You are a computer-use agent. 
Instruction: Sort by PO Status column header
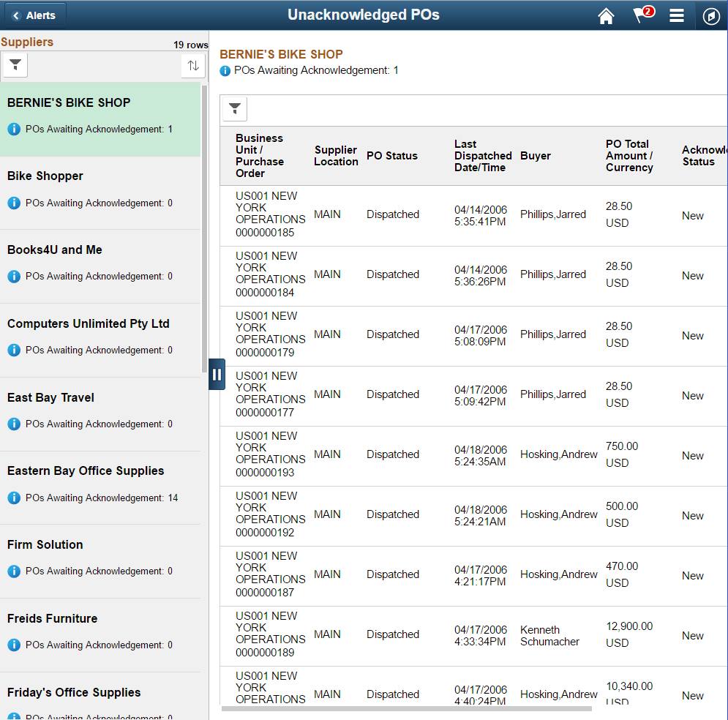pyautogui.click(x=392, y=156)
